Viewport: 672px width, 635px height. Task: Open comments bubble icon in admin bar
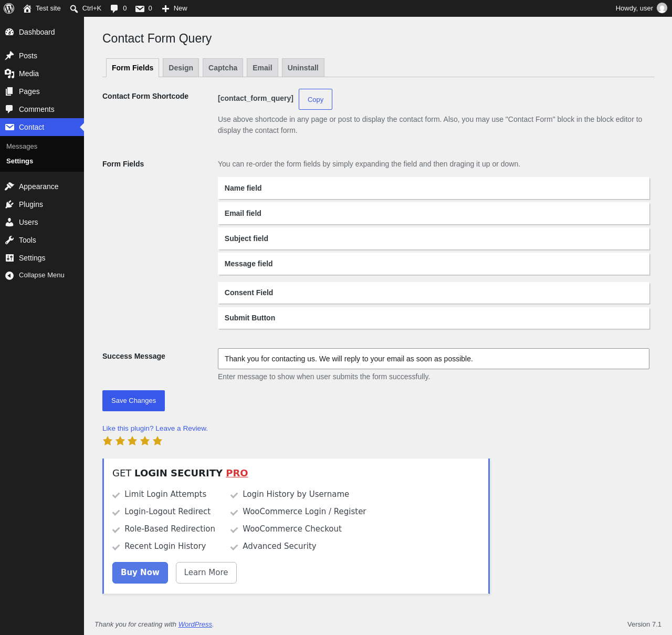click(114, 8)
